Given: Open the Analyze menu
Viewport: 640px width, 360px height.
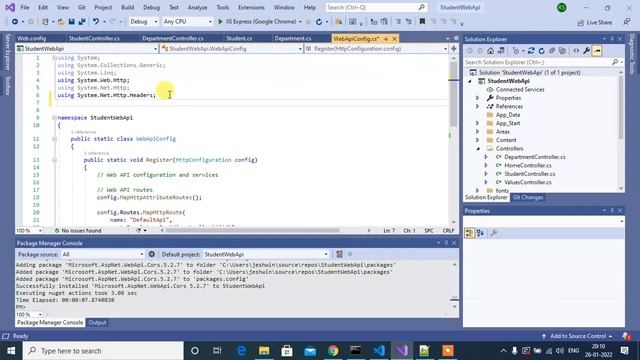Looking at the screenshot, I should pyautogui.click(x=197, y=7).
